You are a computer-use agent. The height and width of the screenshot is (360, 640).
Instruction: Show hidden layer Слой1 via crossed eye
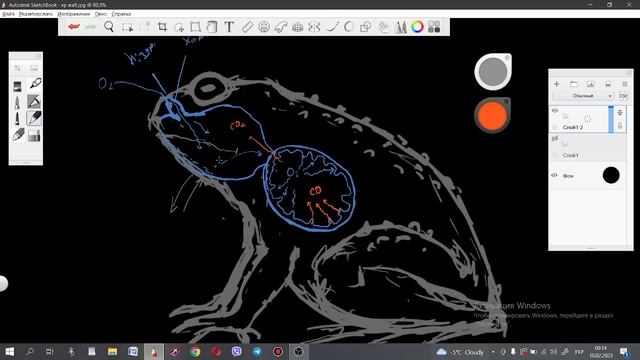coord(555,139)
